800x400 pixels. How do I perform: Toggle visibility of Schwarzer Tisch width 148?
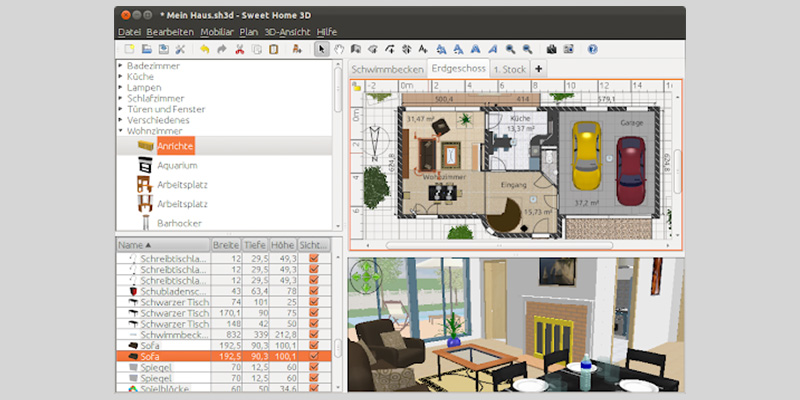(x=314, y=324)
